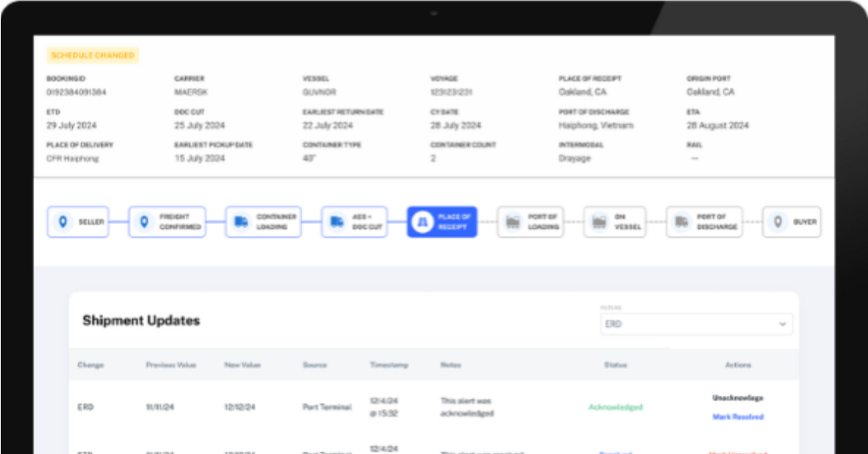Screen dimensions: 868x454
Task: Click the AES + Doc Cut truck icon
Action: pyautogui.click(x=337, y=222)
